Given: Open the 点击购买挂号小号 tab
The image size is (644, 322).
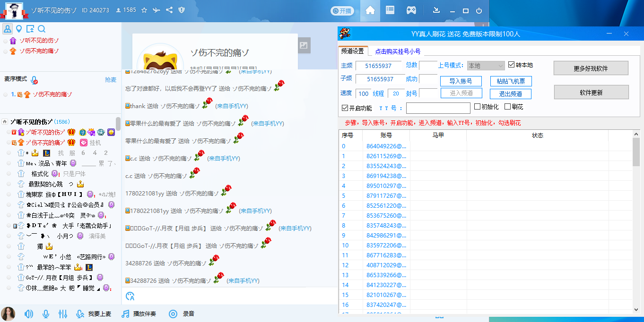Looking at the screenshot, I should pyautogui.click(x=398, y=51).
